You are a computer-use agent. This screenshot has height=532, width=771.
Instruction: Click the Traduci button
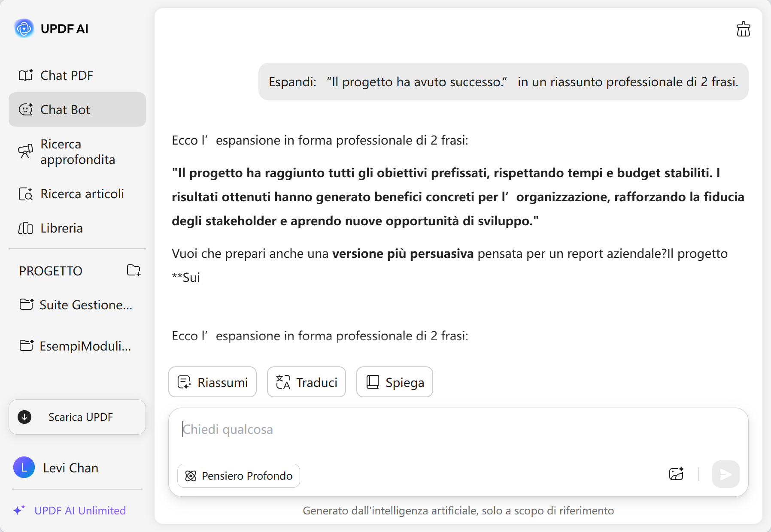pos(307,382)
